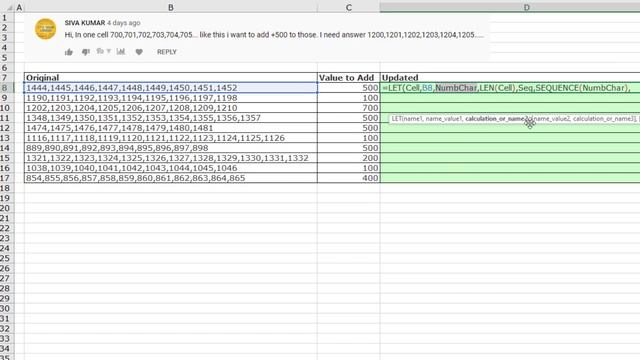Screen dimensions: 640x360
Task: Click the value 200 in column C
Action: click(349, 158)
